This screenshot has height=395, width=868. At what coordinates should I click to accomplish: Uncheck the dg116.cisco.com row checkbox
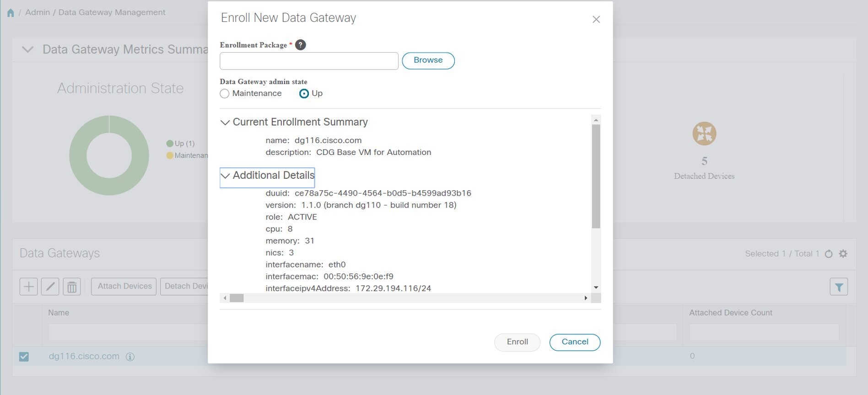(x=24, y=357)
